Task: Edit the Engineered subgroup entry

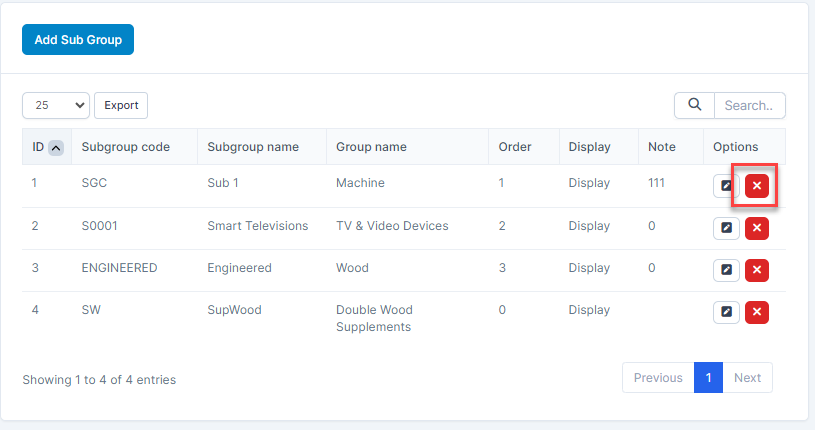Action: pyautogui.click(x=726, y=270)
